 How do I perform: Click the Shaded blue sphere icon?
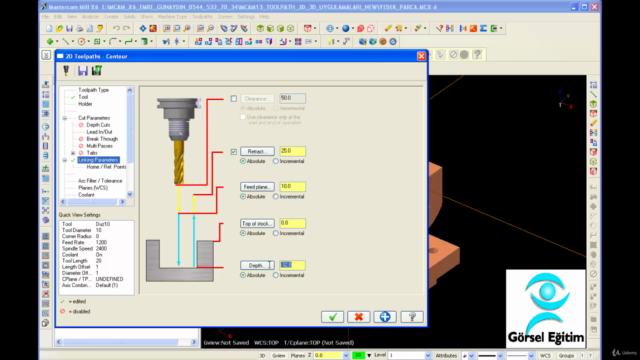(x=346, y=28)
